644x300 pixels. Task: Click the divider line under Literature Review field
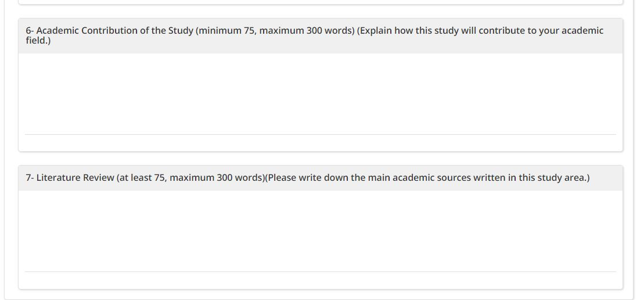coord(321,272)
